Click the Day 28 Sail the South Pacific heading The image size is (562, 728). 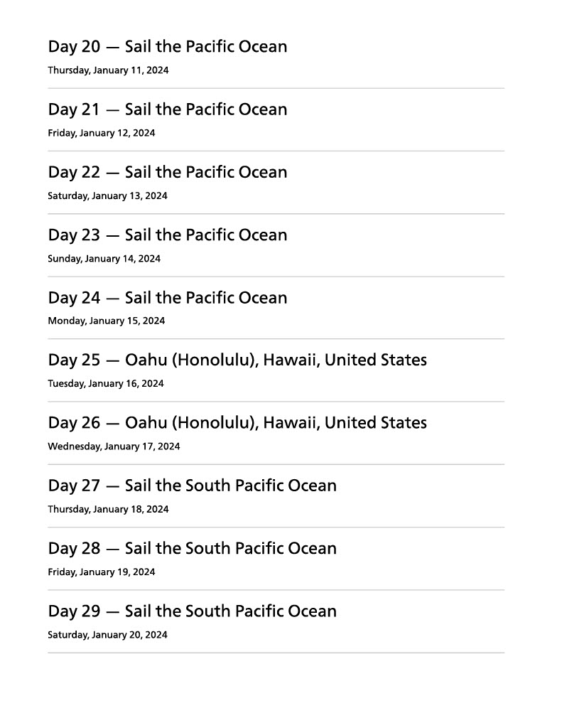[x=192, y=549]
